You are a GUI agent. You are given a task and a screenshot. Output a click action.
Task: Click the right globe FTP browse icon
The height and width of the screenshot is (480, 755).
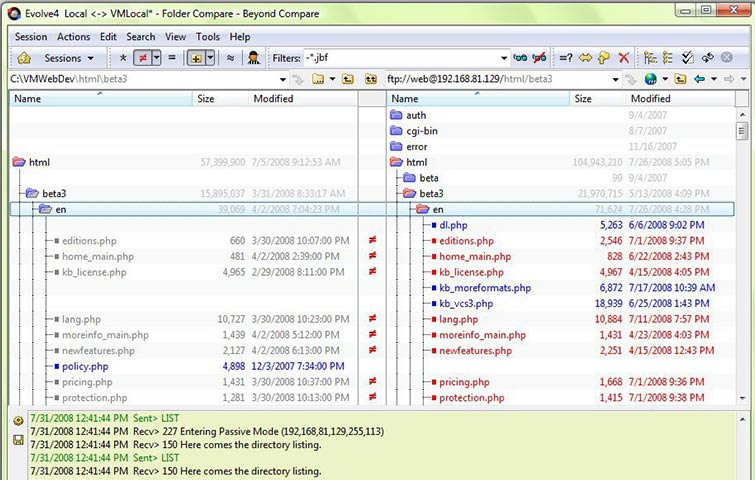pos(651,79)
